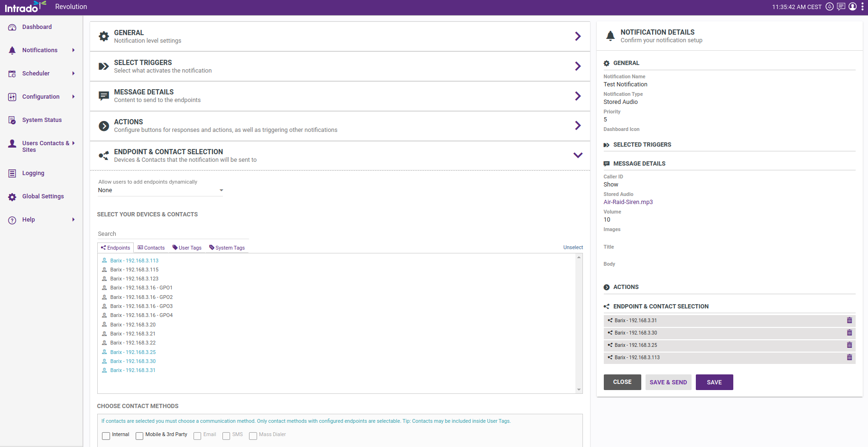Open the Air-Raid-Siren.mp3 audio link
Viewport: 868px width, 447px height.
coord(628,202)
